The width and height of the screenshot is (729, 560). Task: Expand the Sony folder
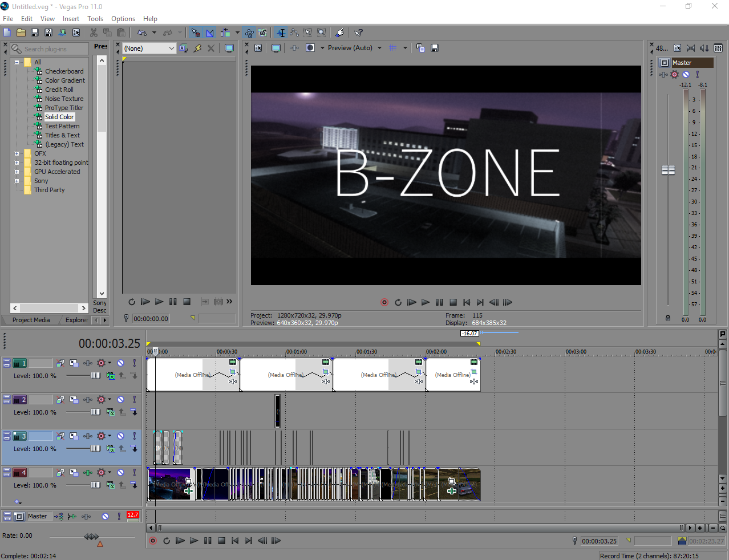pos(17,181)
